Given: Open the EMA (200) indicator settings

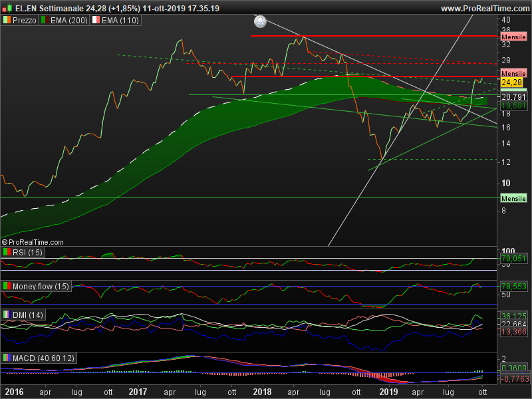Looking at the screenshot, I should click(x=67, y=21).
